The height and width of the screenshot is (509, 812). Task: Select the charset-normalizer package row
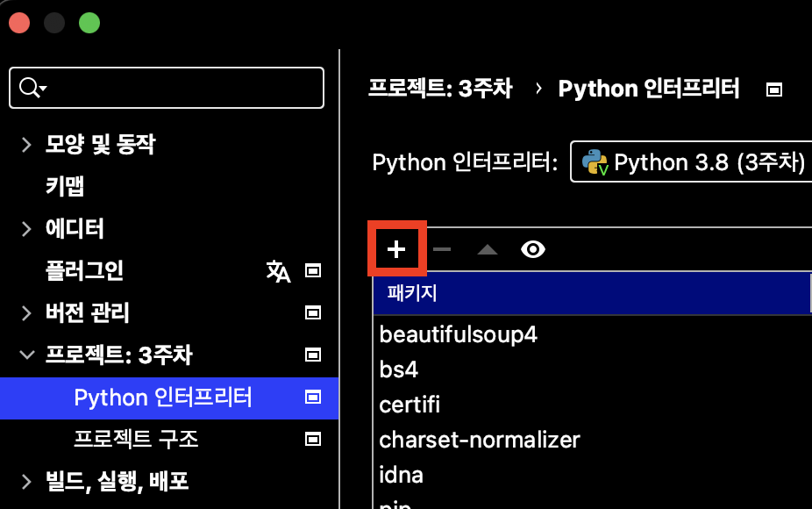[593, 440]
